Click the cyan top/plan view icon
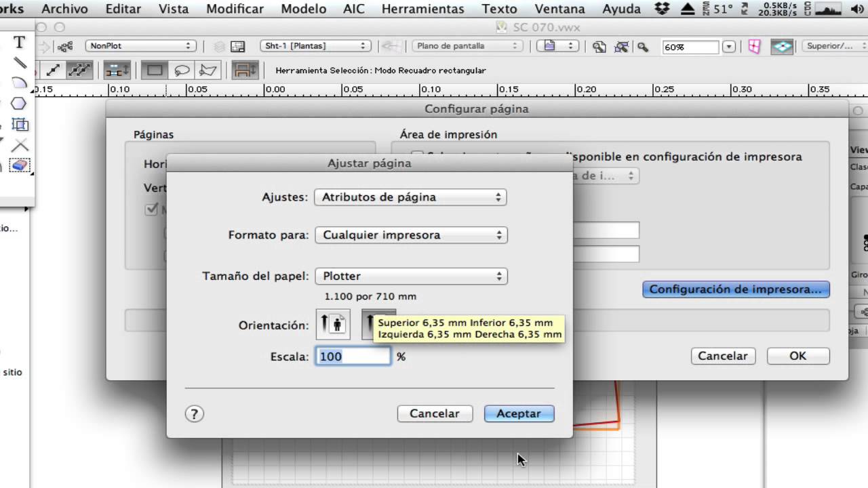 point(782,47)
